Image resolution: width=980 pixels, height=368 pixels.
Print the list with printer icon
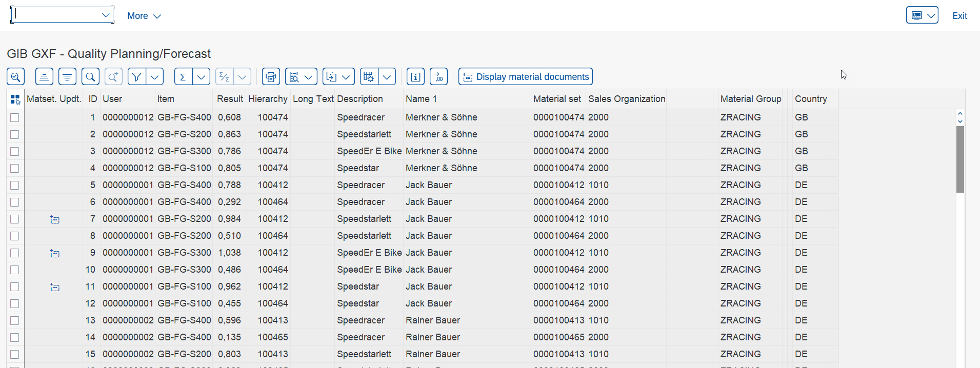tap(271, 77)
